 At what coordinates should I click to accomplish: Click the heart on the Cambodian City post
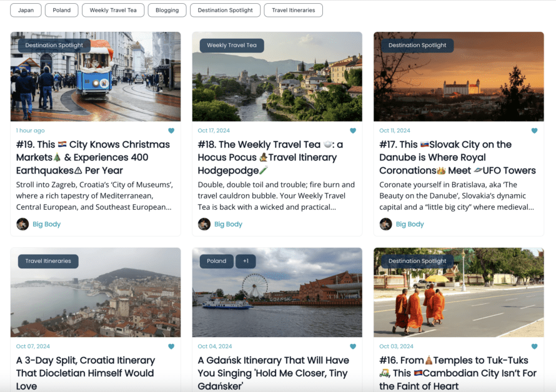point(534,346)
